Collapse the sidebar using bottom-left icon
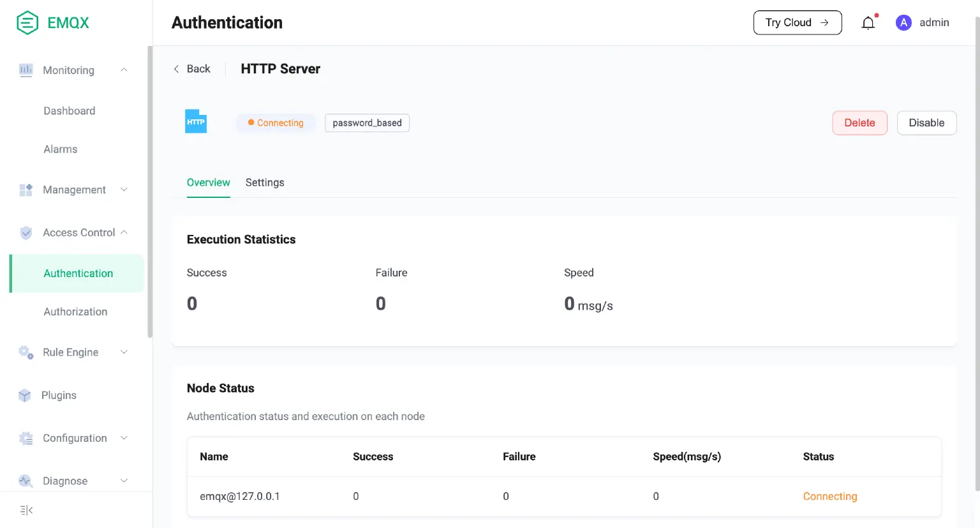The height and width of the screenshot is (528, 980). tap(25, 509)
